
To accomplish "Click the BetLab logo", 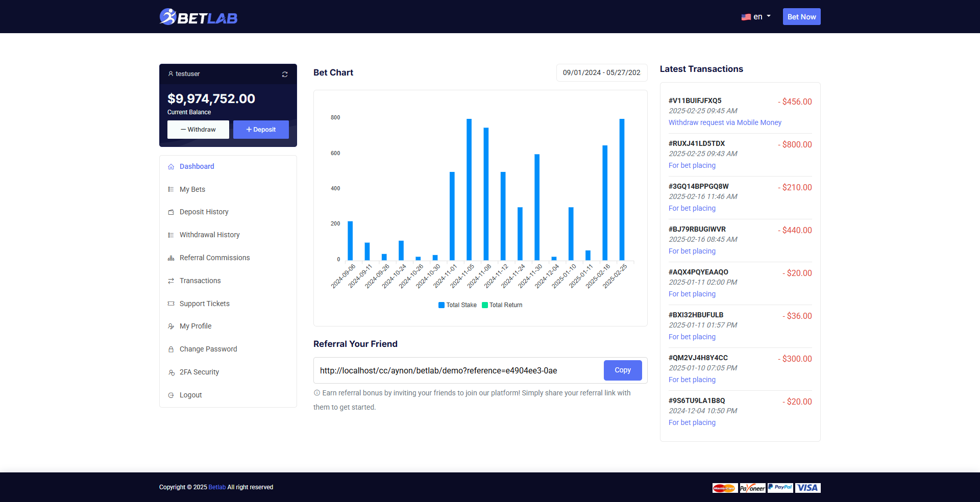I will [x=199, y=17].
